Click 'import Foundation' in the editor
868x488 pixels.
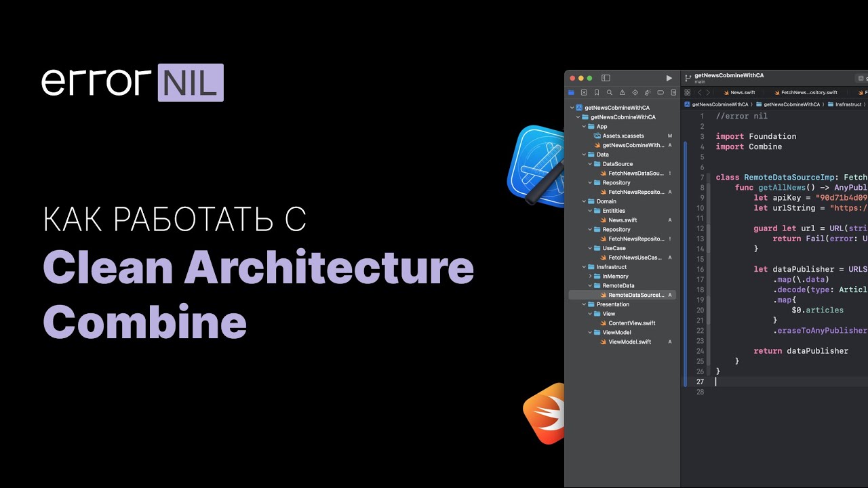pos(756,136)
